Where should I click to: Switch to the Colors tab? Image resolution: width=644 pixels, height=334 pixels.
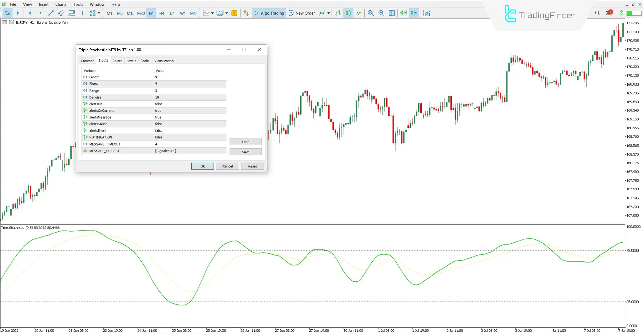(117, 61)
